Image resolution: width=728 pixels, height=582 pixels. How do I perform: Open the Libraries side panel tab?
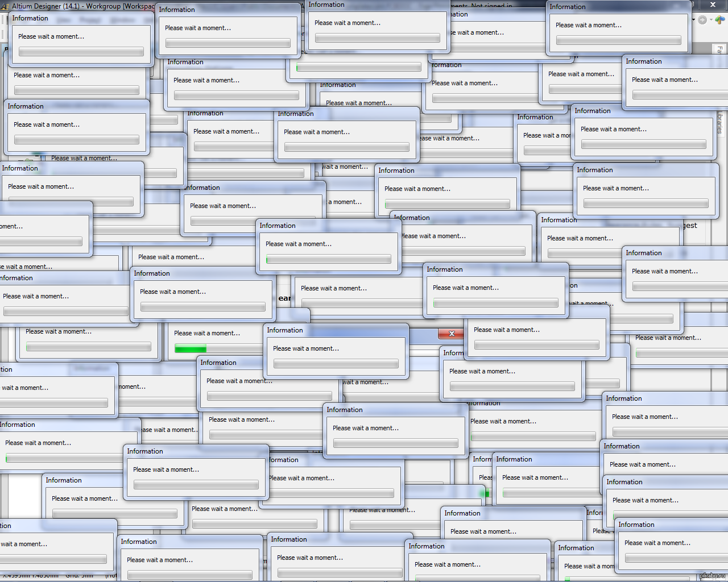pos(720,122)
